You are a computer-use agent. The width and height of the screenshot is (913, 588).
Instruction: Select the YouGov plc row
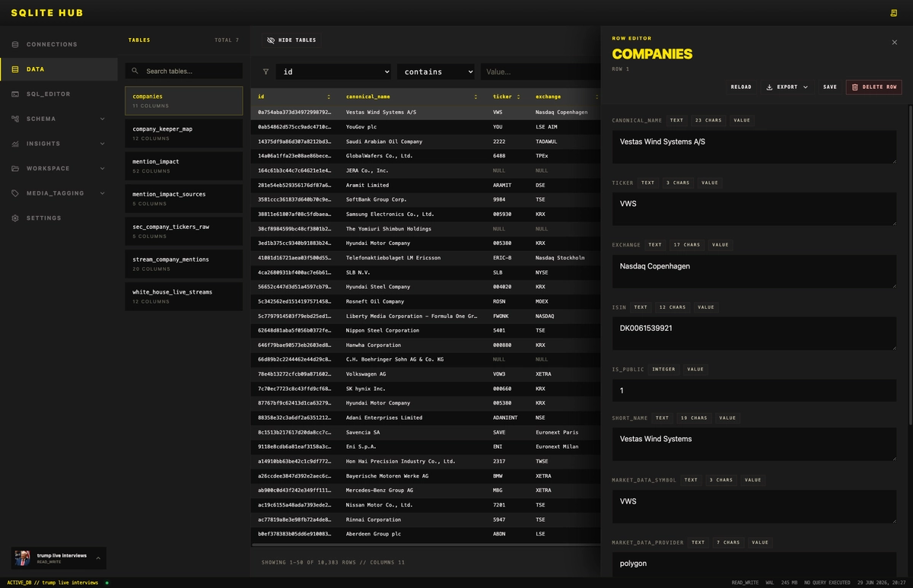click(x=425, y=127)
